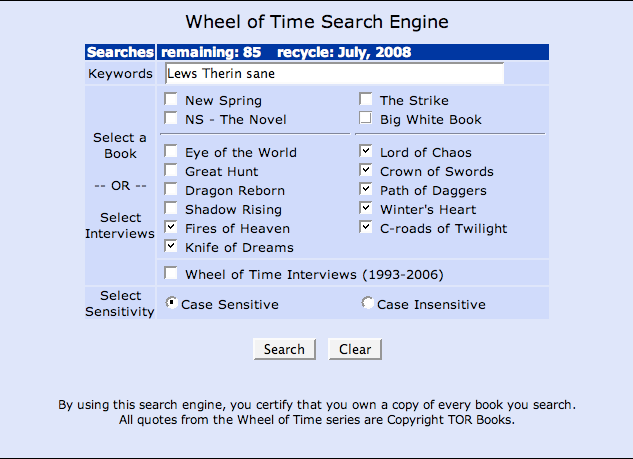Select the Big White Book checkbox
633x459 pixels.
tap(366, 118)
